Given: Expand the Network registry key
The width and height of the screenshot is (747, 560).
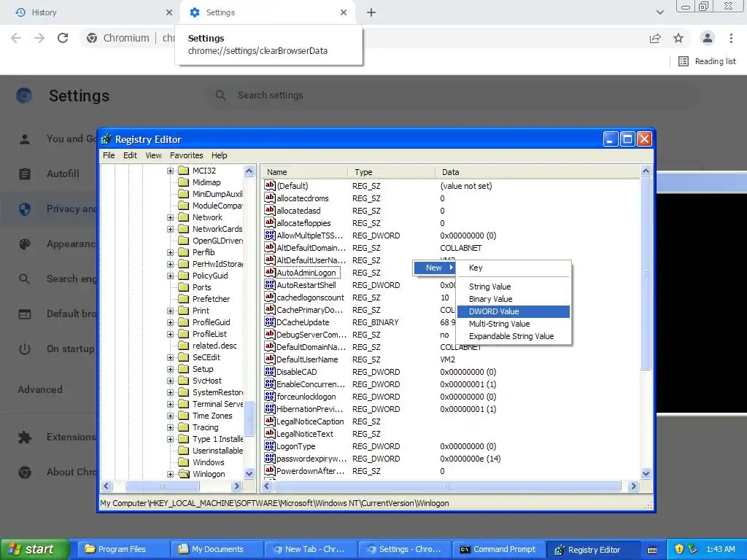Looking at the screenshot, I should point(170,217).
